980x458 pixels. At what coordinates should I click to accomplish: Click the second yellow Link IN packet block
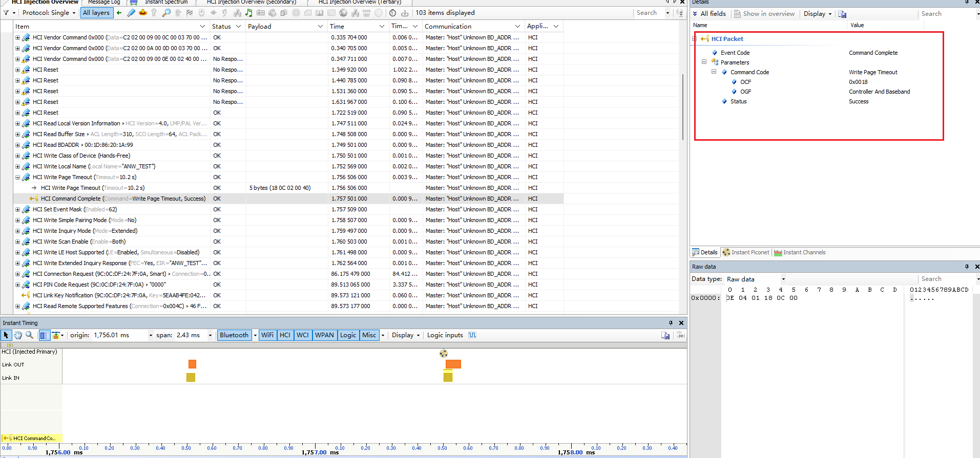coord(448,377)
